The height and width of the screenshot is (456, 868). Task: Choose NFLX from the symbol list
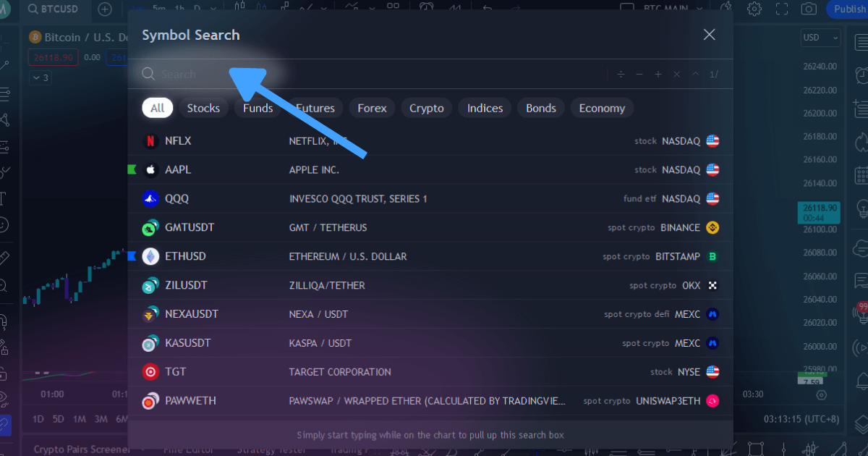(430, 140)
